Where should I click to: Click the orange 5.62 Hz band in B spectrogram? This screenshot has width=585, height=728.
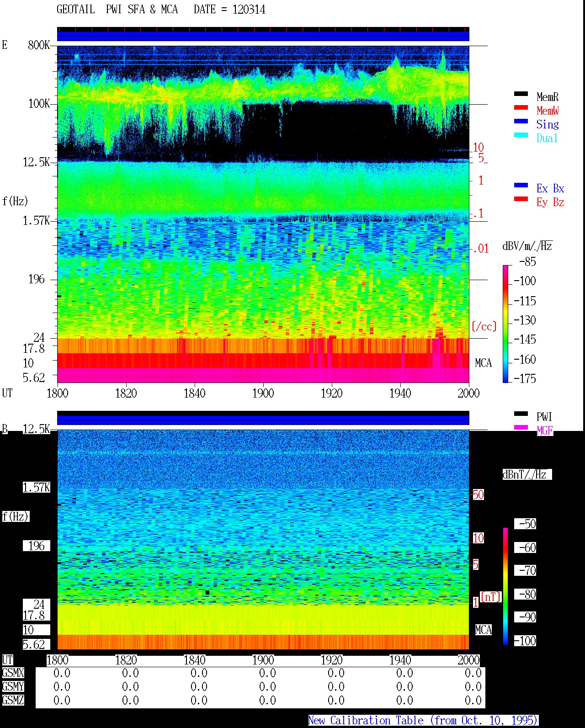coord(263,642)
